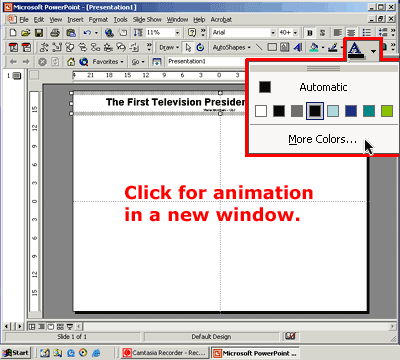Open the font size dropdown
This screenshot has height=360, width=400.
(x=295, y=33)
